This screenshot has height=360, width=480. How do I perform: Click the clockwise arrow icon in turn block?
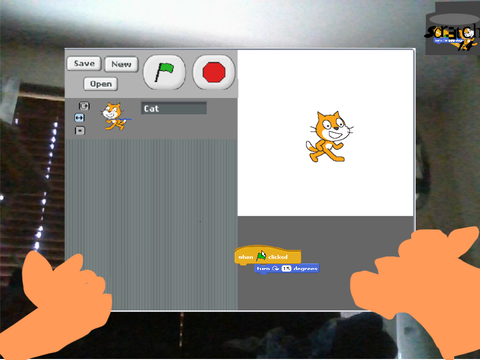[275, 268]
